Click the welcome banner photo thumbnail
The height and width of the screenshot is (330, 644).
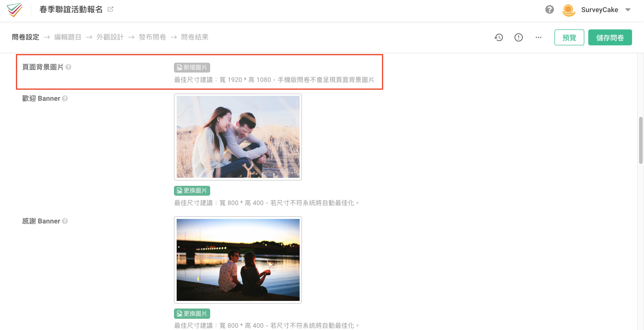pyautogui.click(x=238, y=137)
